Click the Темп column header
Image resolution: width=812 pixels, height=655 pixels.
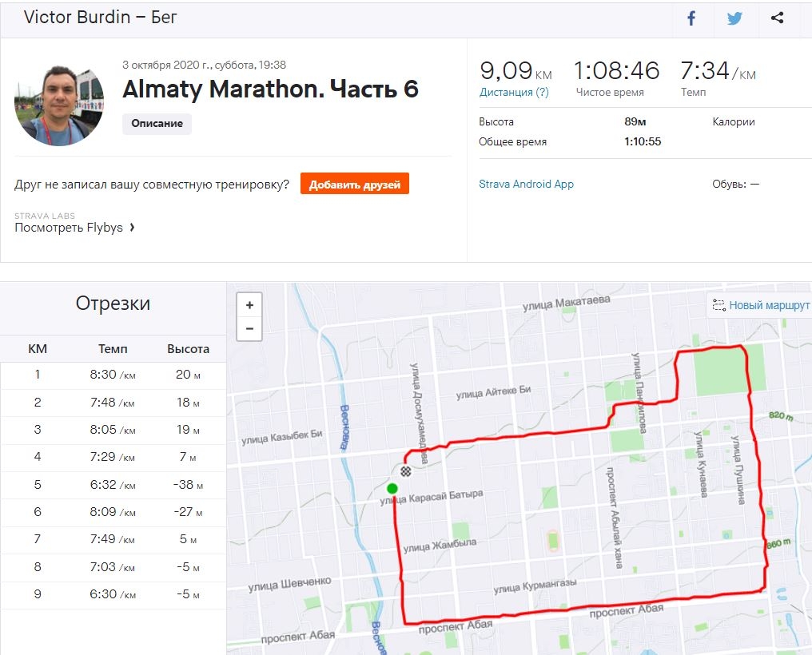tap(113, 349)
